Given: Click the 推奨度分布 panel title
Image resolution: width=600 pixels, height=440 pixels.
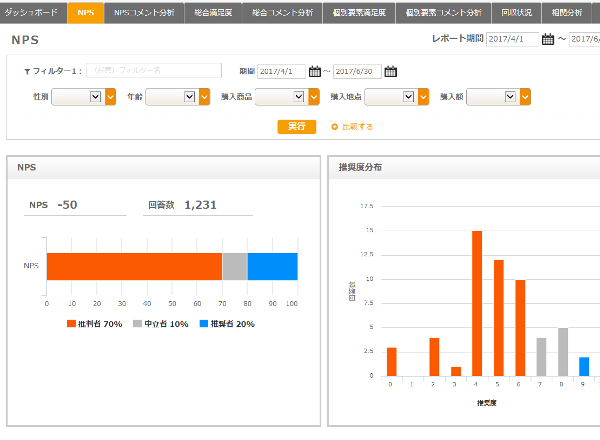Looking at the screenshot, I should (360, 167).
